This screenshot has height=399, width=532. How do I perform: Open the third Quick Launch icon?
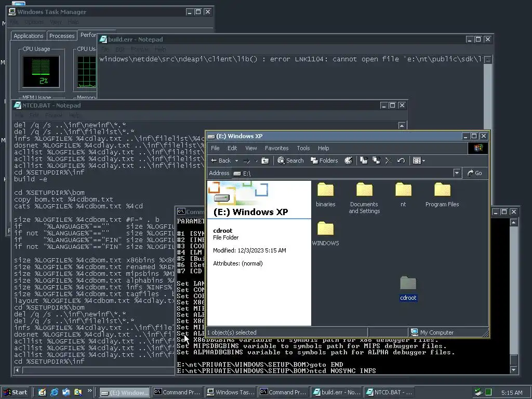66,392
